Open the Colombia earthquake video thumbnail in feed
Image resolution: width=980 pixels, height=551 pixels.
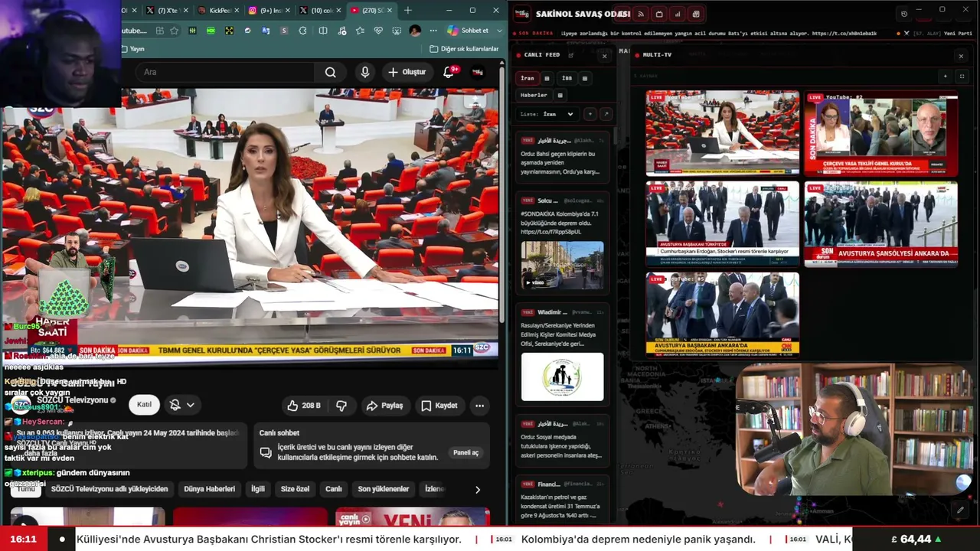click(563, 266)
